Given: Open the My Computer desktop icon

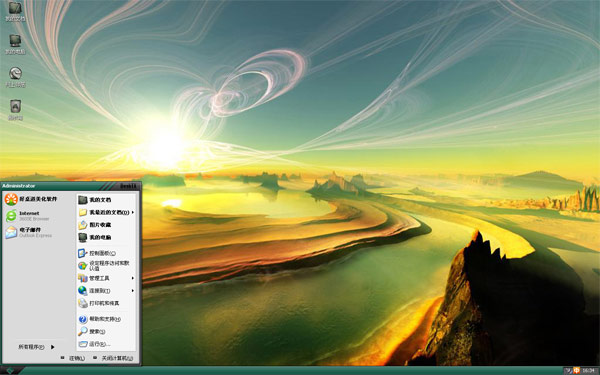Looking at the screenshot, I should [x=15, y=44].
